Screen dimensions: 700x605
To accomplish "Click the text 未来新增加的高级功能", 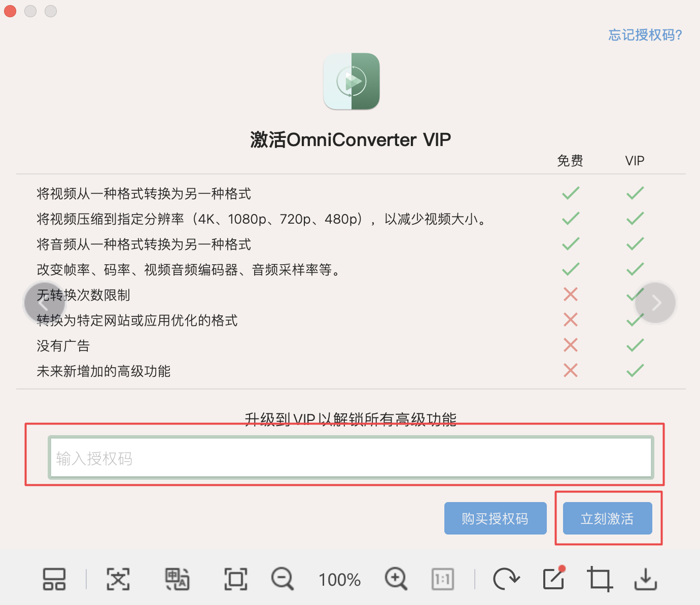I will (x=103, y=371).
